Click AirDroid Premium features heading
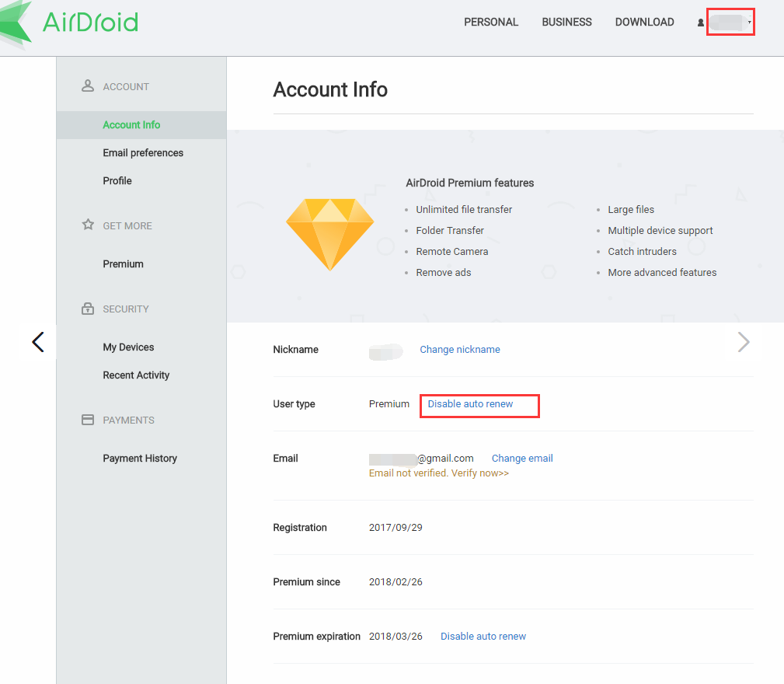The image size is (784, 684). coord(469,183)
